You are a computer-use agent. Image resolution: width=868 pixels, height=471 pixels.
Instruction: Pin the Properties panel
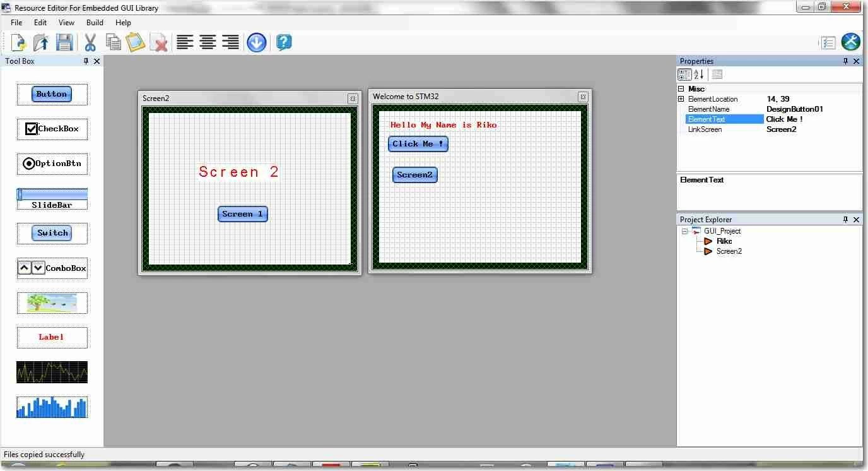point(846,61)
